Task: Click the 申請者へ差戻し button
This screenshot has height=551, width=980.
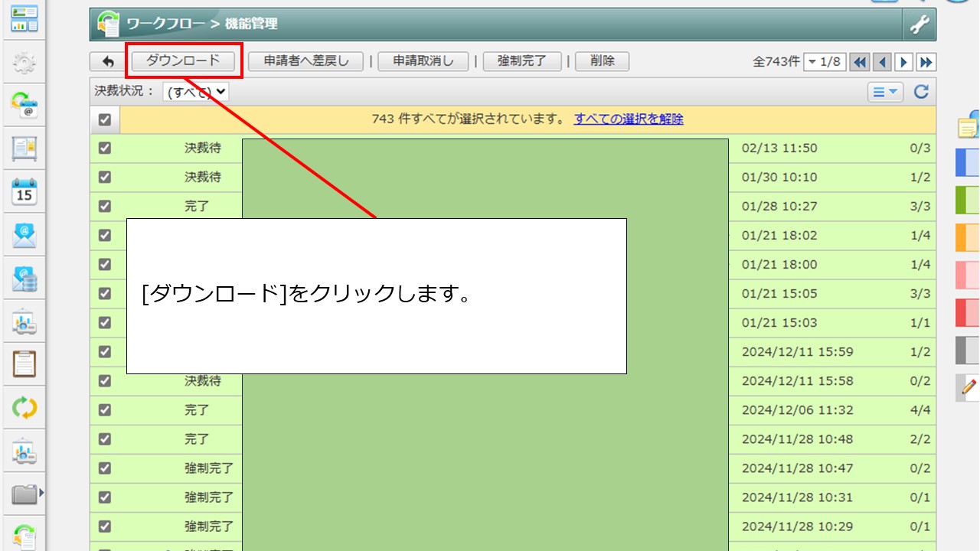Action: [x=305, y=61]
